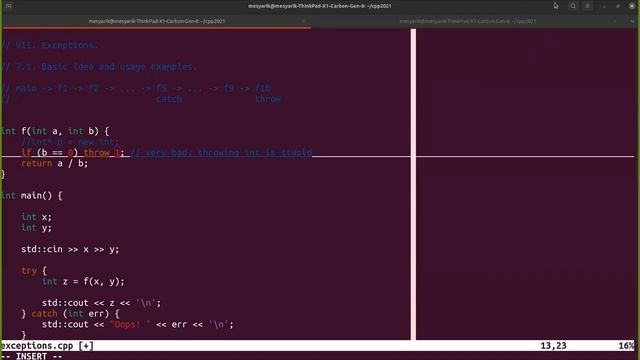Click the 'return a / b;' line
640x360 pixels.
click(x=54, y=163)
